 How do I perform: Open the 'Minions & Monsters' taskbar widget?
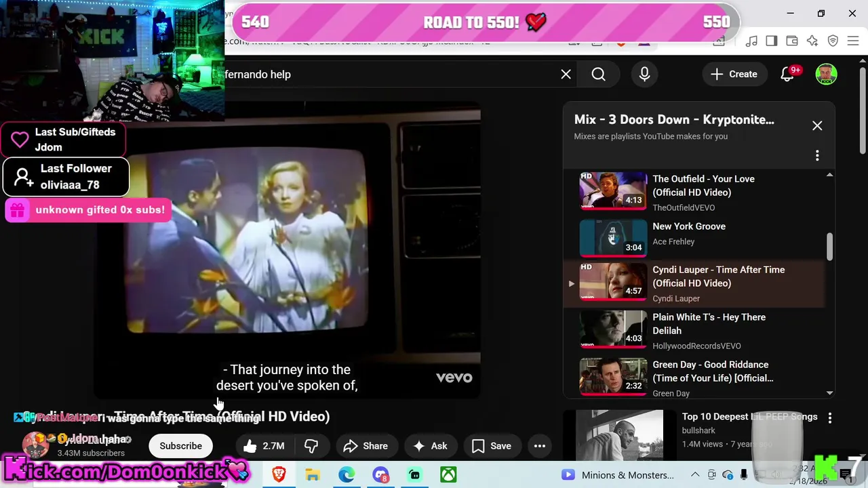click(x=618, y=475)
